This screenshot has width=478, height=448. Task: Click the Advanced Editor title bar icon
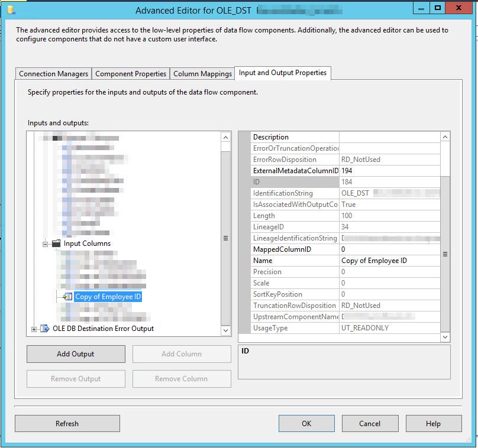(x=11, y=10)
